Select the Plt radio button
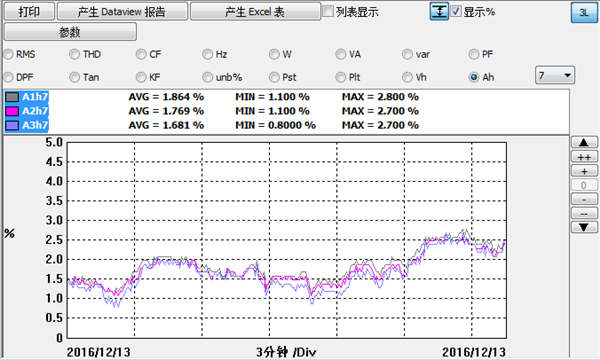Image resolution: width=600 pixels, height=360 pixels. (x=341, y=77)
